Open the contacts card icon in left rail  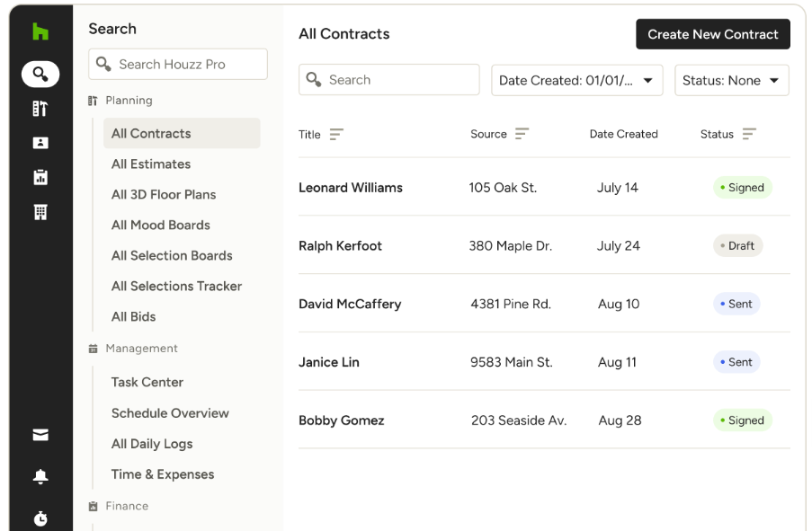tap(40, 143)
